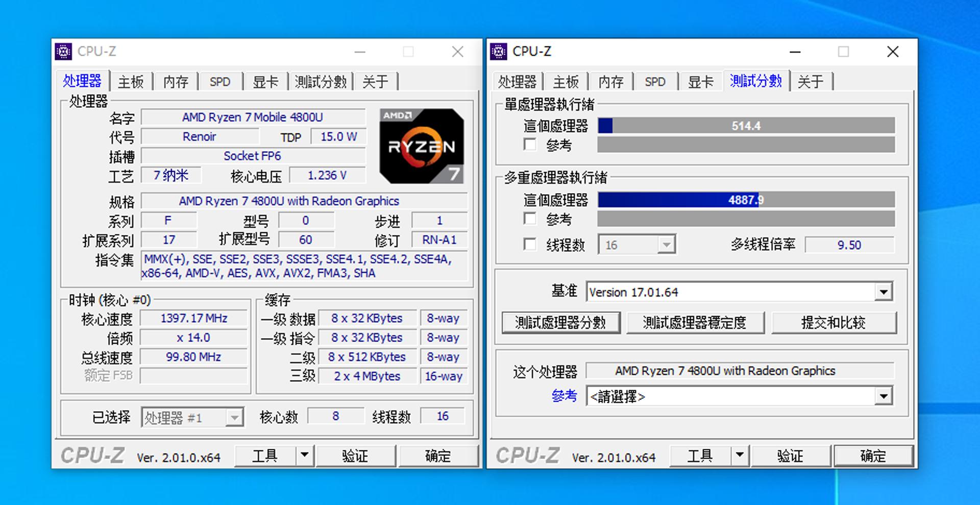
Task: Open the 显卡 tab in right window
Action: [700, 81]
